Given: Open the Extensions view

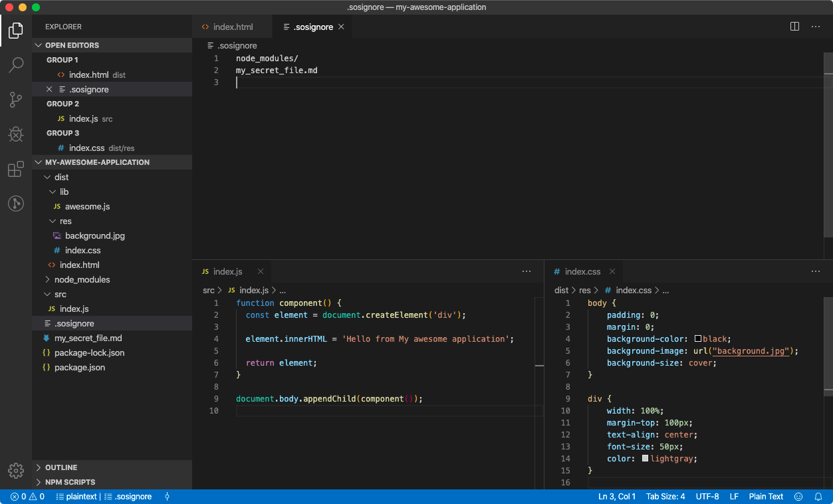Looking at the screenshot, I should (x=15, y=169).
